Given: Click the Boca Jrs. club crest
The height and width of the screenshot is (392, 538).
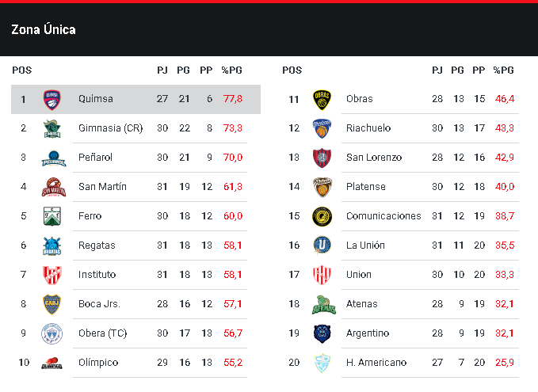Looking at the screenshot, I should point(52,304).
